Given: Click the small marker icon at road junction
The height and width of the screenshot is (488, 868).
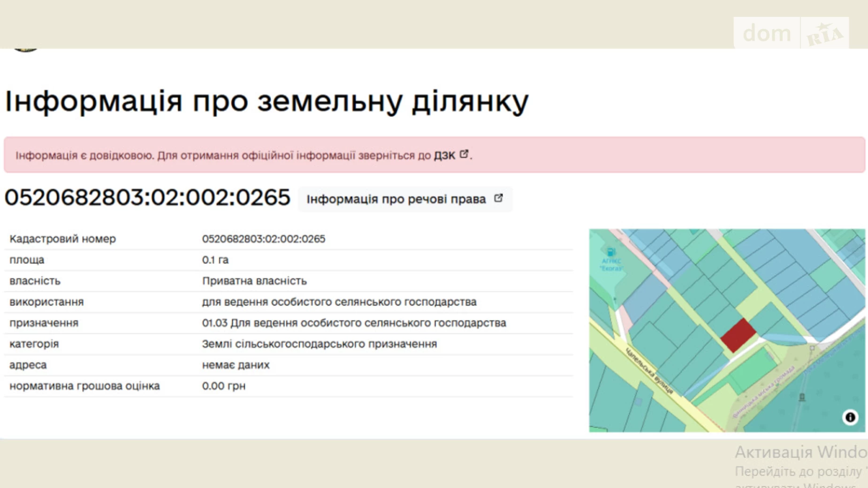Looking at the screenshot, I should click(x=812, y=348).
